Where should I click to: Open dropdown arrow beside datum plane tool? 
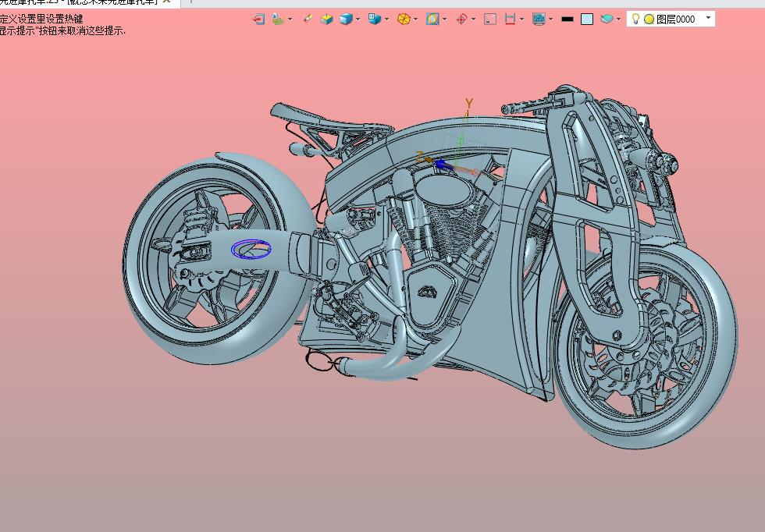tap(290, 20)
